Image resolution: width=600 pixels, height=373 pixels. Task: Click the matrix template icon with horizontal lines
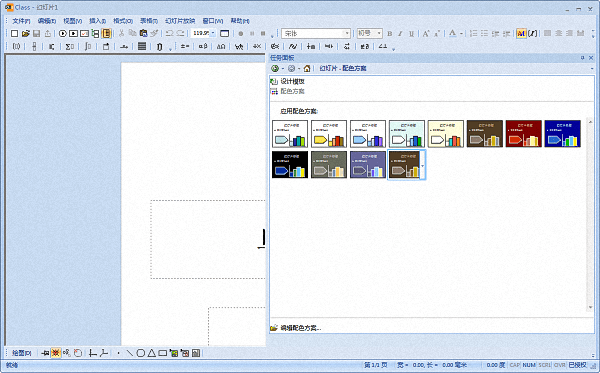142,47
